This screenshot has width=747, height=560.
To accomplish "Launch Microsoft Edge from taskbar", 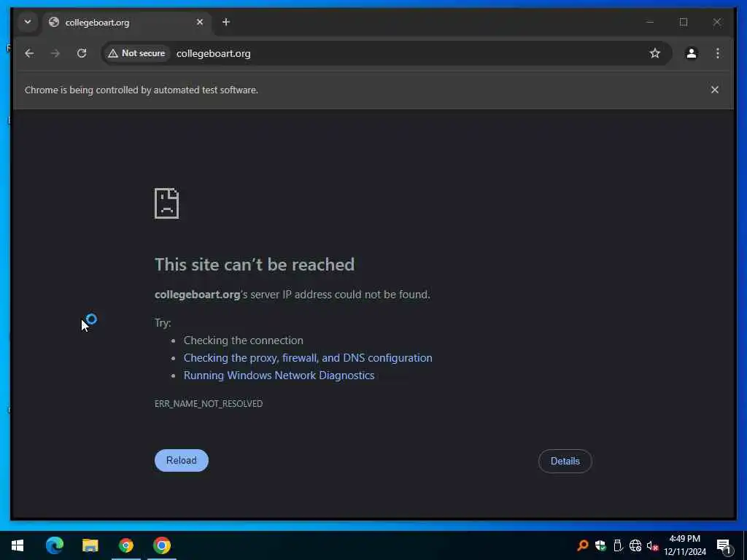I will pyautogui.click(x=54, y=545).
